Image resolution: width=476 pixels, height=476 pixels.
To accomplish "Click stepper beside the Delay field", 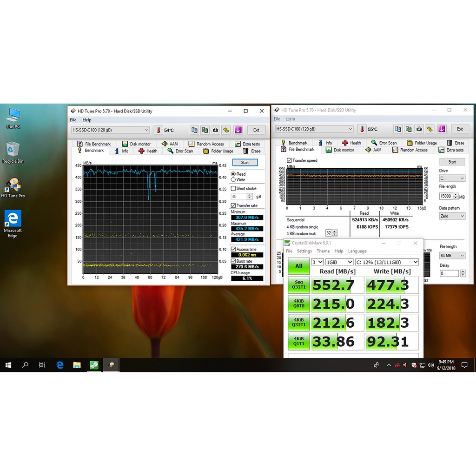I will tap(463, 273).
